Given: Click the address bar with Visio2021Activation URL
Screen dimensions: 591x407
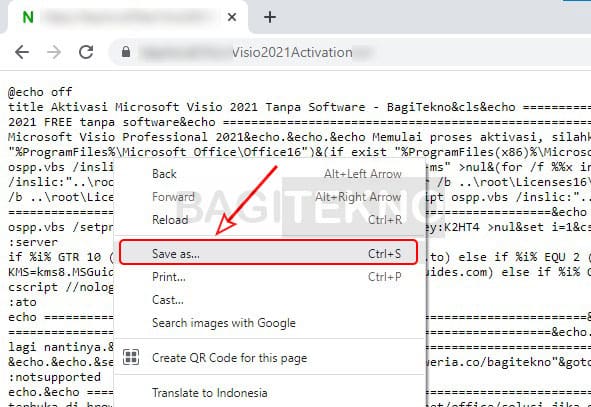Looking at the screenshot, I should click(350, 52).
